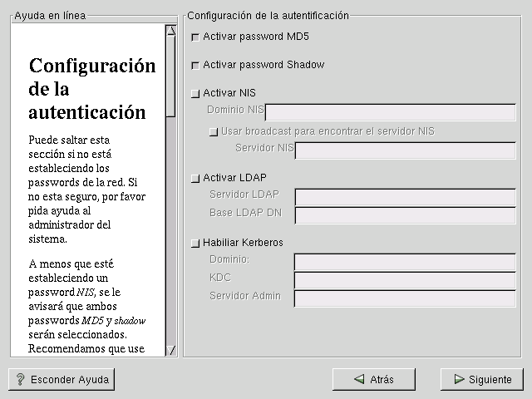The height and width of the screenshot is (399, 532).
Task: Toggle Activar password MD5 checkbox
Action: (x=195, y=37)
